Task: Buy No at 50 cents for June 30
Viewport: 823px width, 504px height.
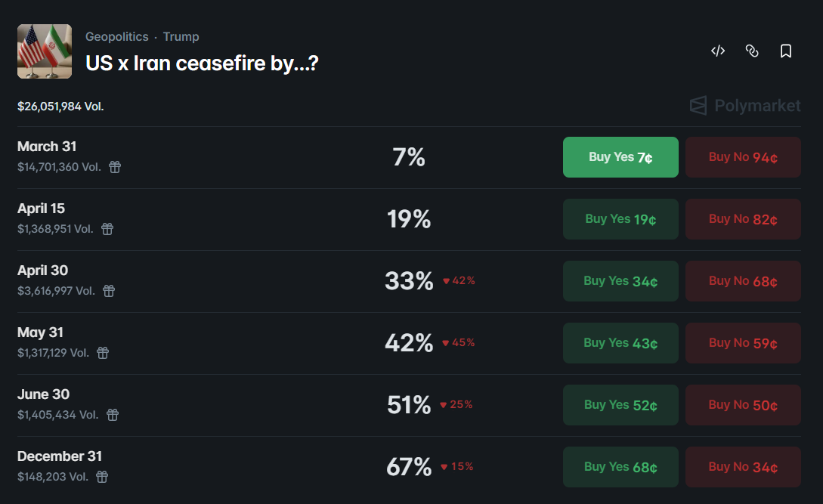Action: [x=743, y=404]
